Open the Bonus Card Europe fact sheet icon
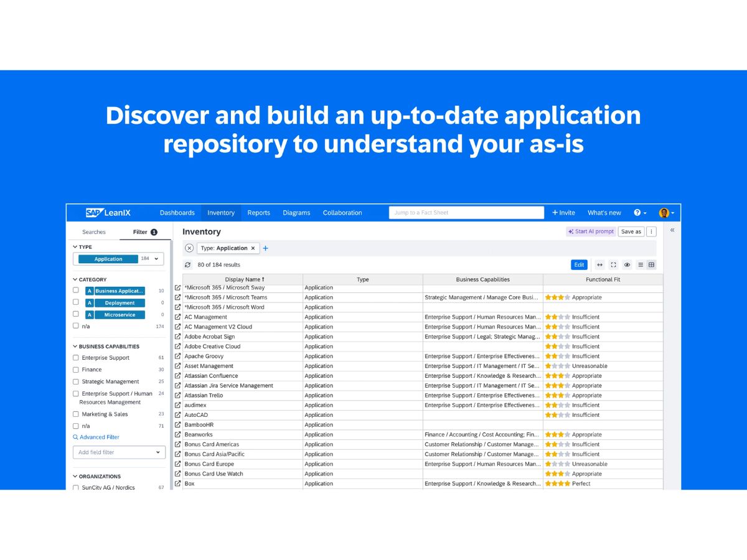747x560 pixels. click(178, 464)
